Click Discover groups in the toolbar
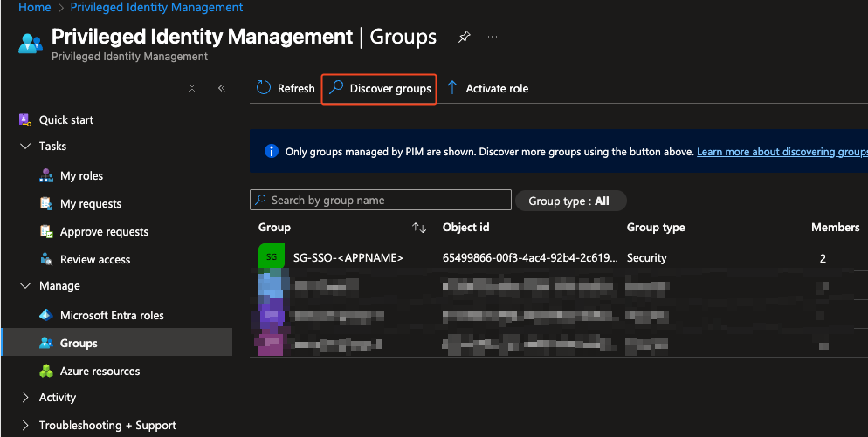This screenshot has height=437, width=868. [379, 88]
